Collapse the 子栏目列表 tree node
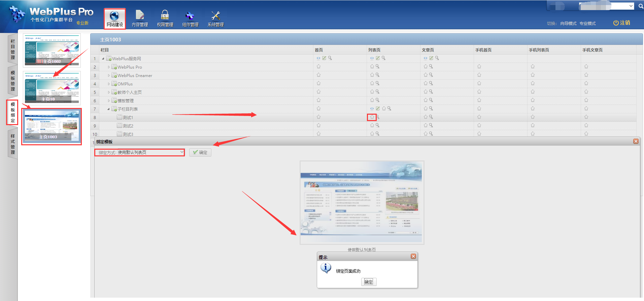Viewport: 644px width, 301px height. (108, 109)
